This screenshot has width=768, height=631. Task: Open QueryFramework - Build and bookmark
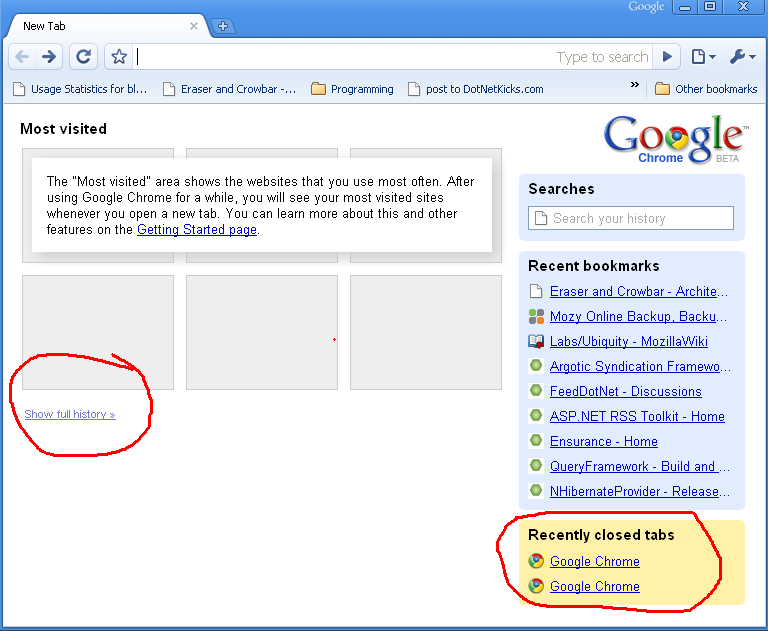[x=640, y=466]
